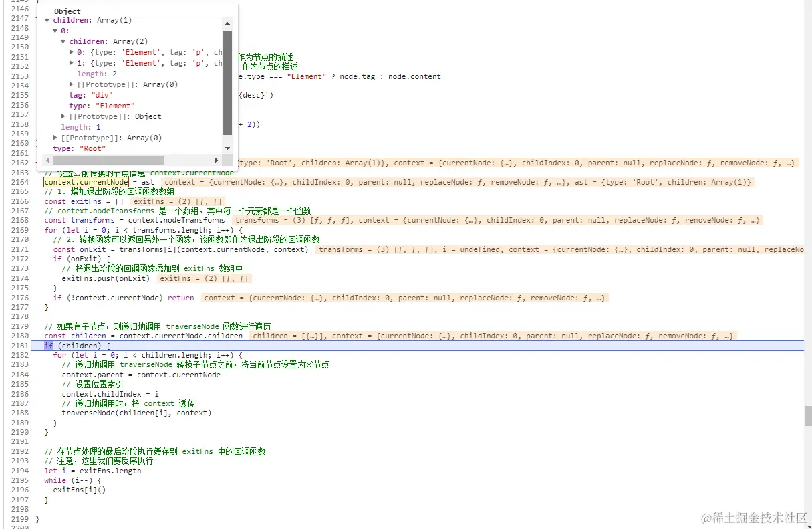Click the 'length: 1' property in popup
The height and width of the screenshot is (529, 812).
81,128
